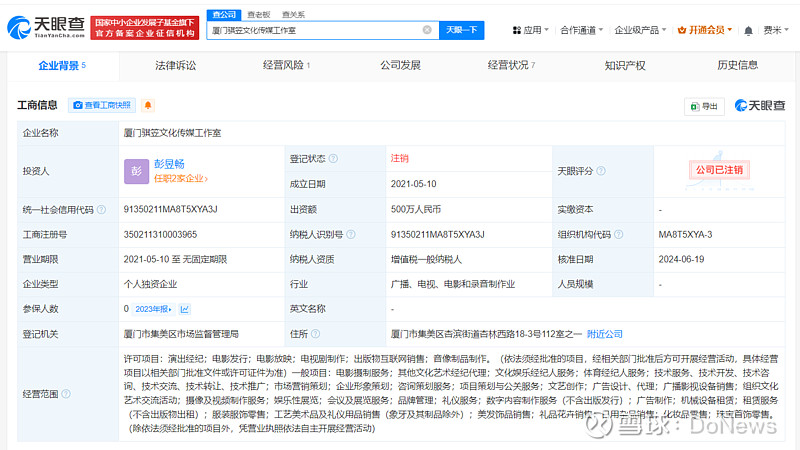
Task: Click the 彭 avatar thumbnail
Action: click(136, 171)
